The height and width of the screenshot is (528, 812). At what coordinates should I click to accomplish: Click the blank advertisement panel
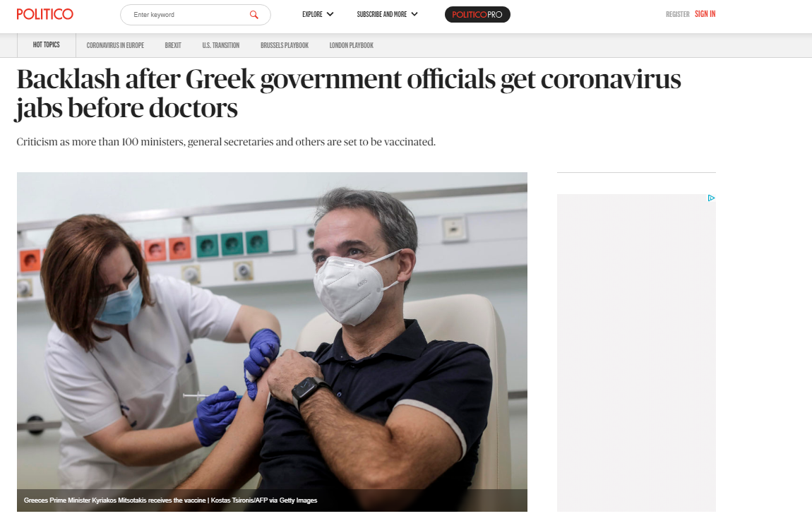point(636,353)
